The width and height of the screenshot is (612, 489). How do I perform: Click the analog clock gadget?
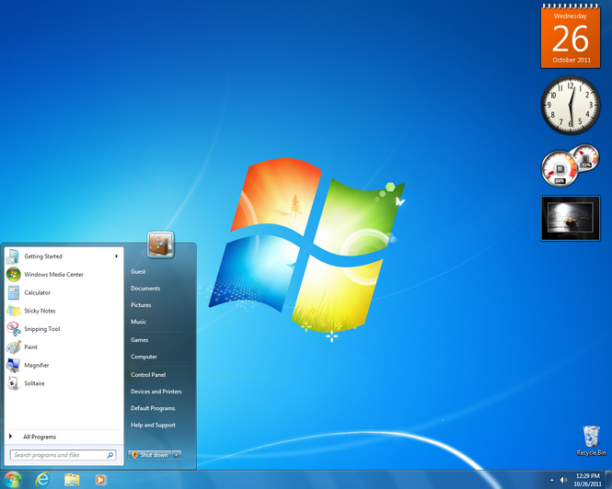570,105
